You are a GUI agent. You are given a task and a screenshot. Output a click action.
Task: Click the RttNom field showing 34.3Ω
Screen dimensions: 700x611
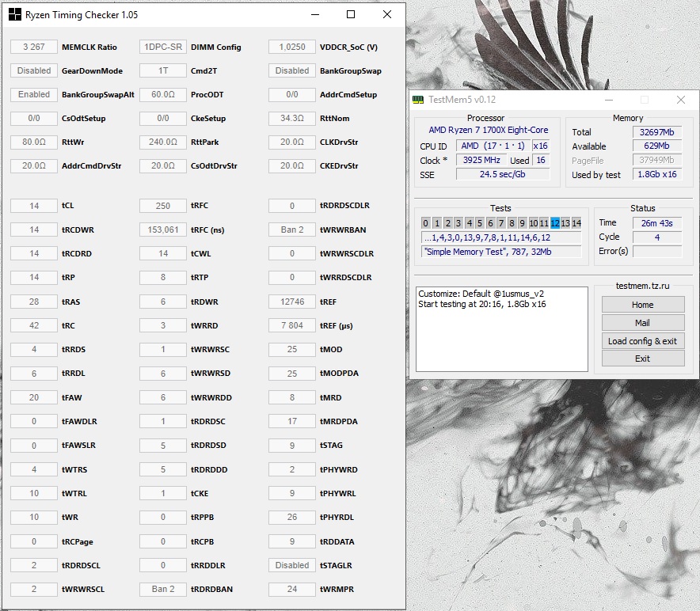pyautogui.click(x=292, y=118)
